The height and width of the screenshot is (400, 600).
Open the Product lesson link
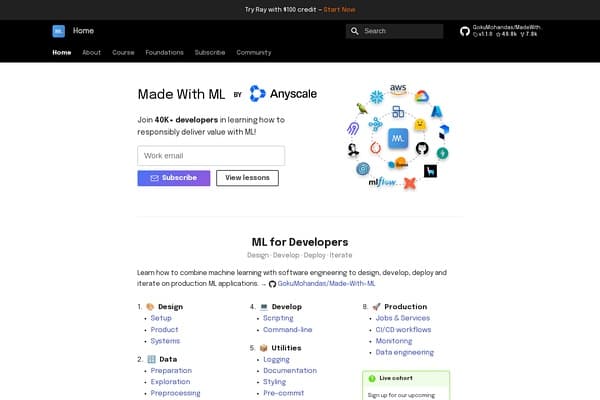tap(164, 330)
